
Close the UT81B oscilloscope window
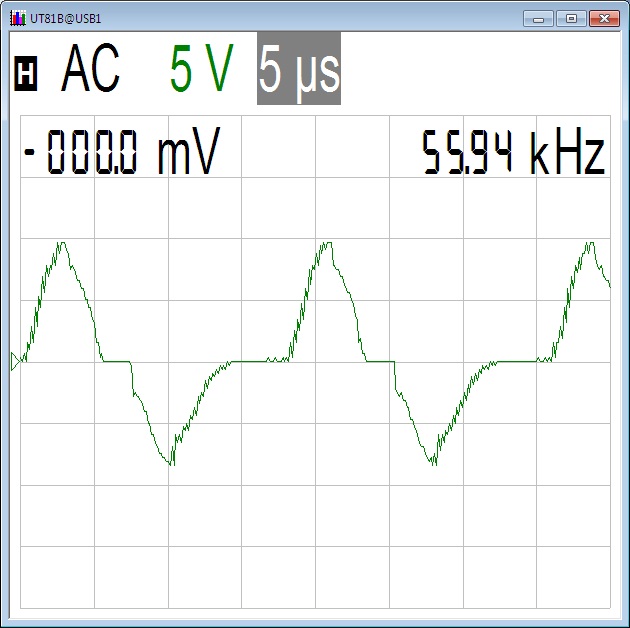pos(603,18)
